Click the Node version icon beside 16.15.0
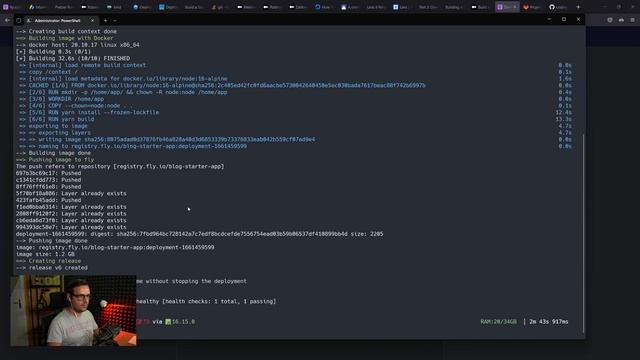Screen dimensions: 640x360 point(168,322)
